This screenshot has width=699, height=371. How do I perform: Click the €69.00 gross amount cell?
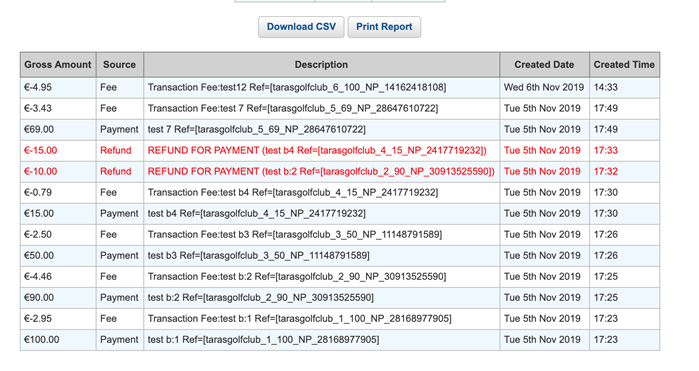(58, 129)
